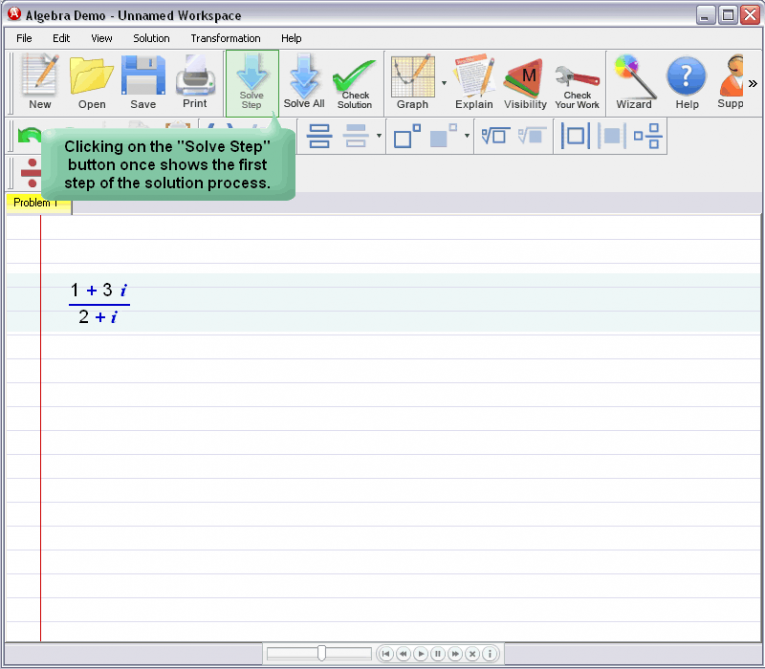Insert a filled absolute value template
This screenshot has width=765, height=669.
point(611,136)
